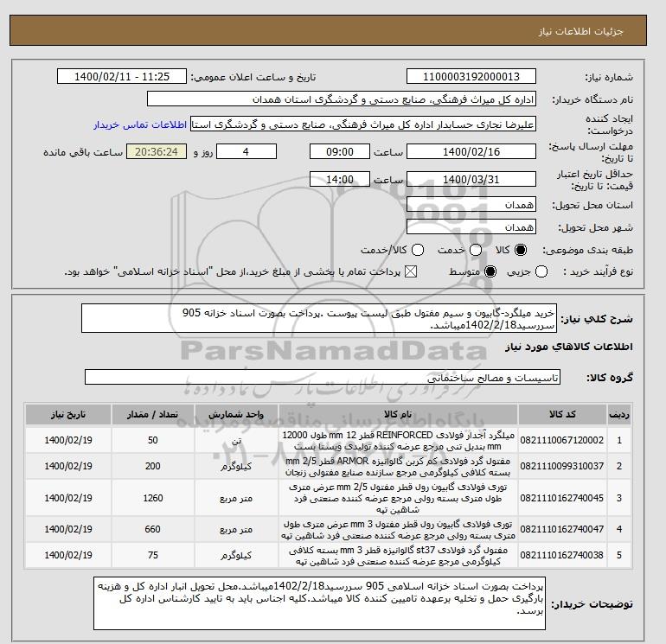Viewport: 666px width, 644px height.
Task: Toggle the Islamic treasury payment checkbox
Action: [411, 271]
